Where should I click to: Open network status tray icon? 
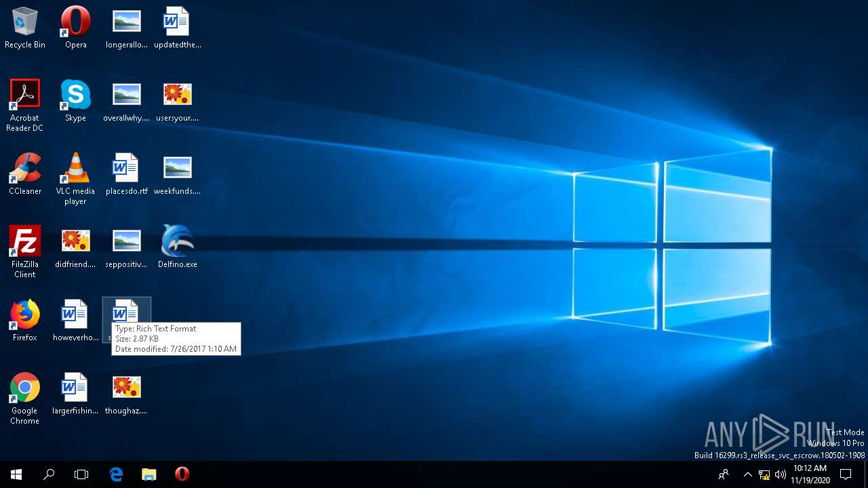tap(764, 474)
